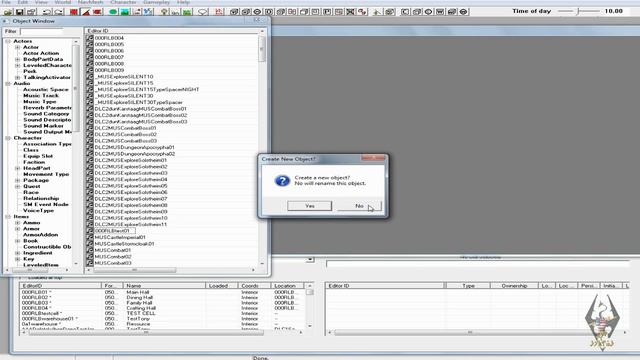Collapse the Audio tree category
Image resolution: width=640 pixels, height=360 pixels.
point(8,84)
